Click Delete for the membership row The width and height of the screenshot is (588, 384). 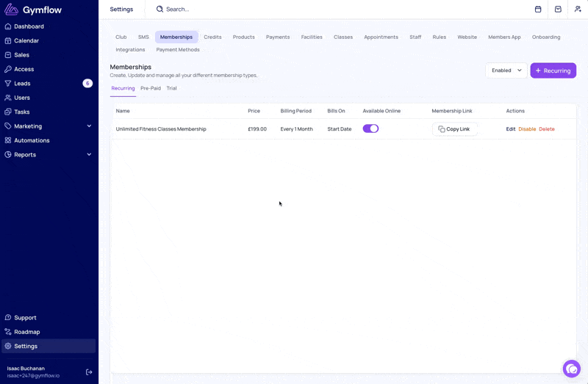click(x=547, y=129)
